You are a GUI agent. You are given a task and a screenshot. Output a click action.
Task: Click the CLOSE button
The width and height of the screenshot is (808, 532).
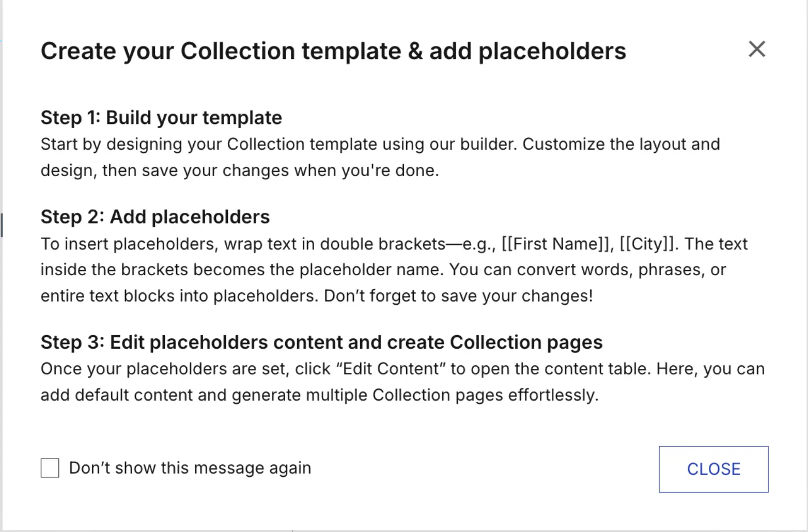[x=713, y=469]
